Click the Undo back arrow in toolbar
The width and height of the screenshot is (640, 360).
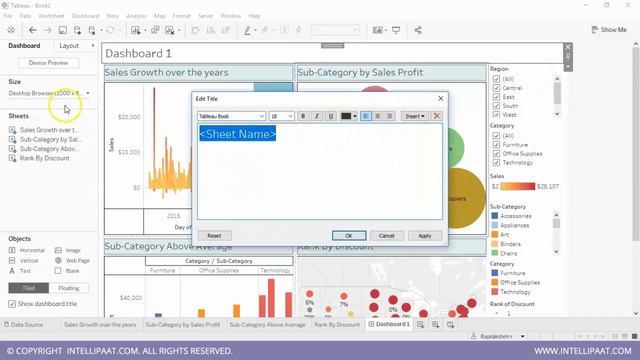click(33, 30)
